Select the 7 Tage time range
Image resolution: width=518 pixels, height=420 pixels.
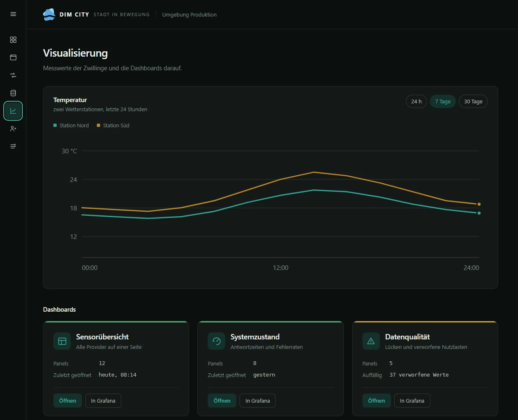click(x=443, y=101)
